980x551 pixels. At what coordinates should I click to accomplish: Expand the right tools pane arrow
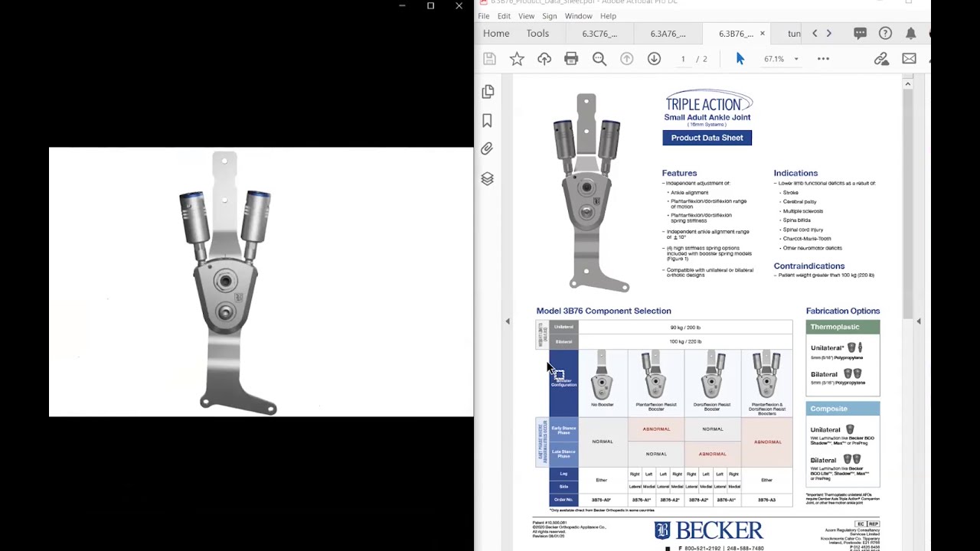pos(919,321)
